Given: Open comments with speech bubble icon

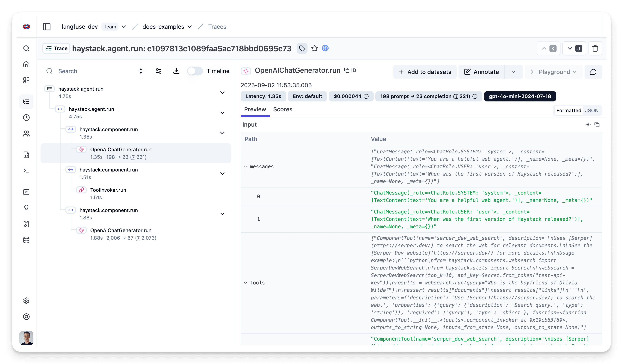Looking at the screenshot, I should pyautogui.click(x=593, y=72).
